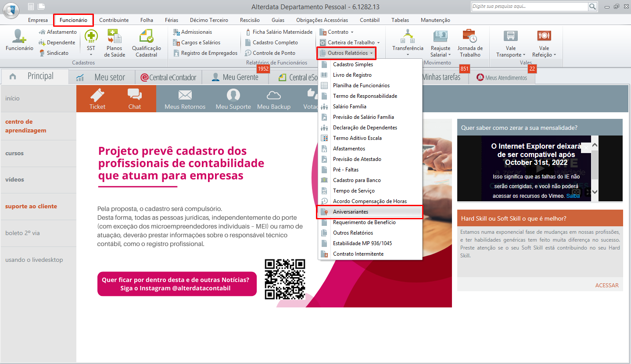631x364 pixels.
Task: Click the Sindicato ribbon item
Action: pyautogui.click(x=54, y=53)
